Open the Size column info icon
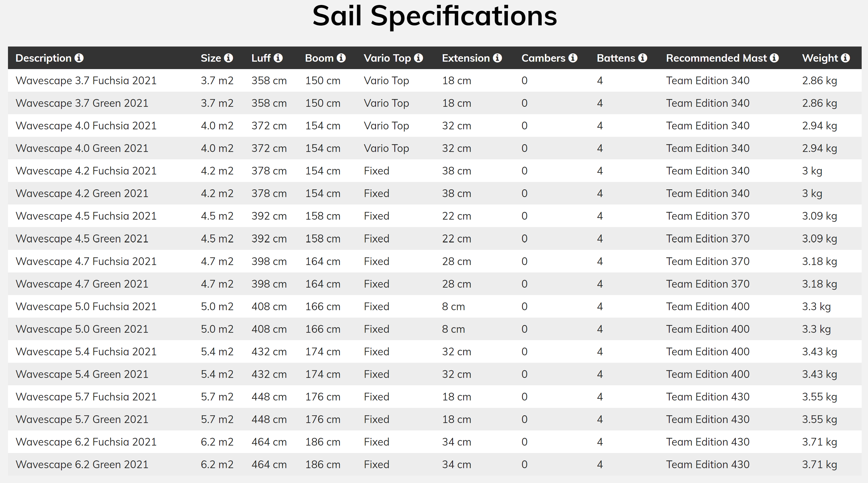Screen dimensions: 868x483 (229, 58)
